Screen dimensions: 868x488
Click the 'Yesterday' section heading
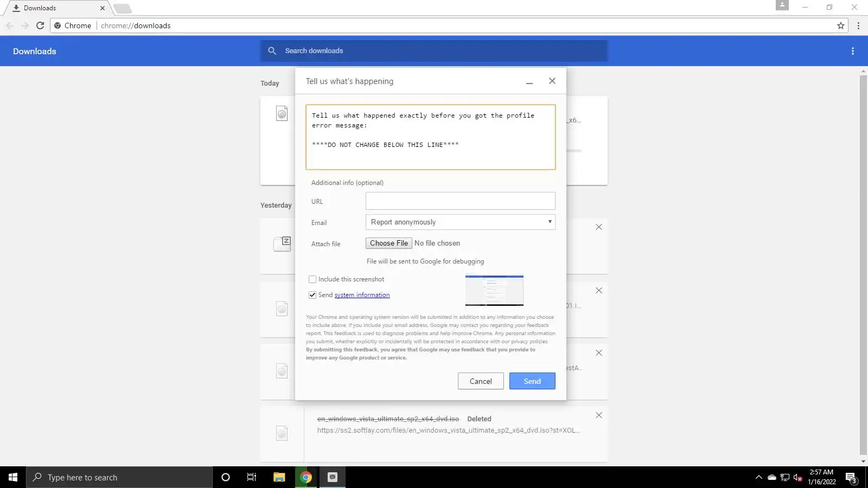click(x=276, y=206)
